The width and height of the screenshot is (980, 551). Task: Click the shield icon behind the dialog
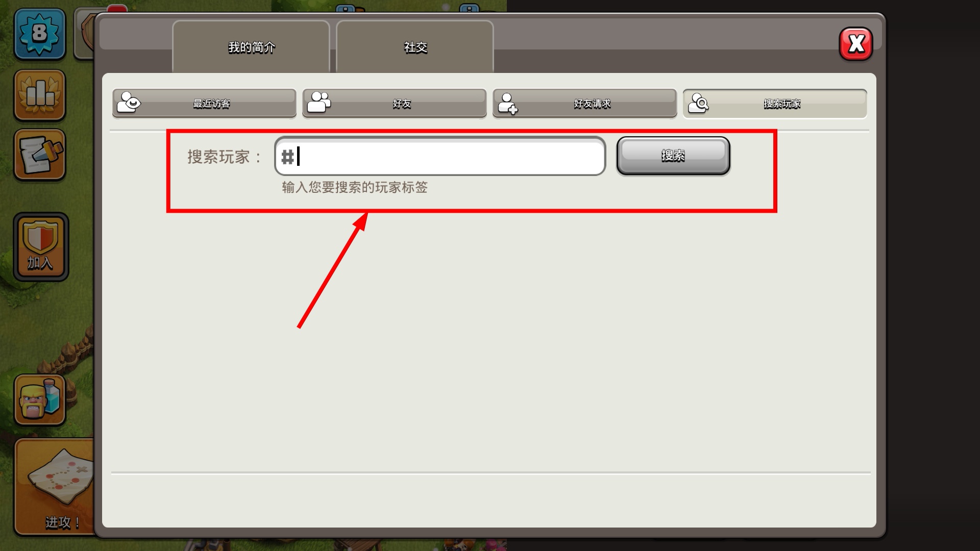[85, 34]
